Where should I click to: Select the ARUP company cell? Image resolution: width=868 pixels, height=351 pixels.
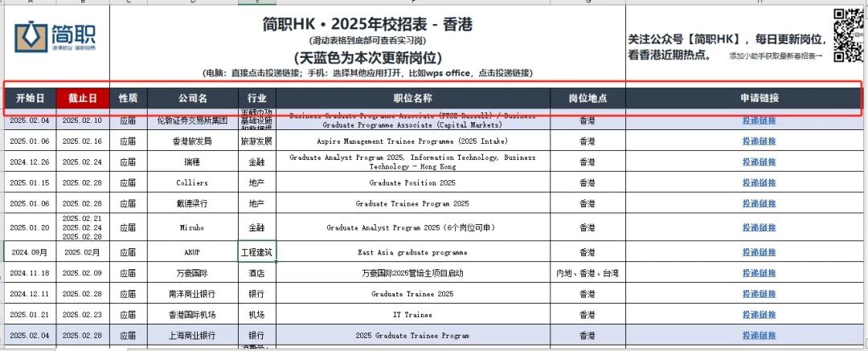pyautogui.click(x=193, y=252)
